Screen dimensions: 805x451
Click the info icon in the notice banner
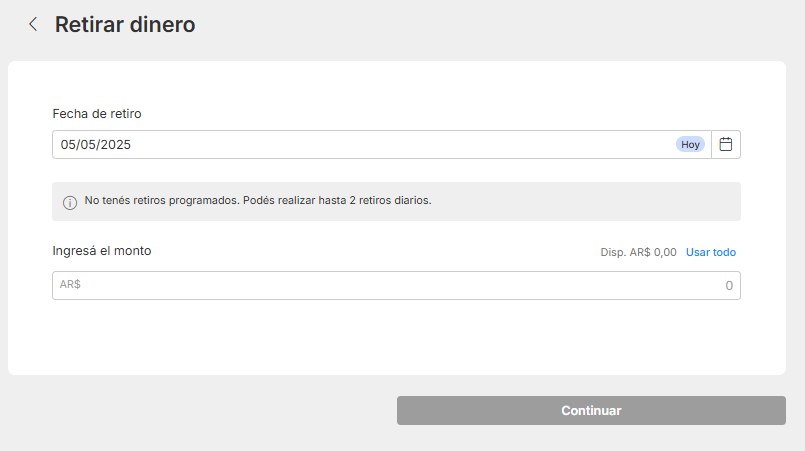click(70, 202)
